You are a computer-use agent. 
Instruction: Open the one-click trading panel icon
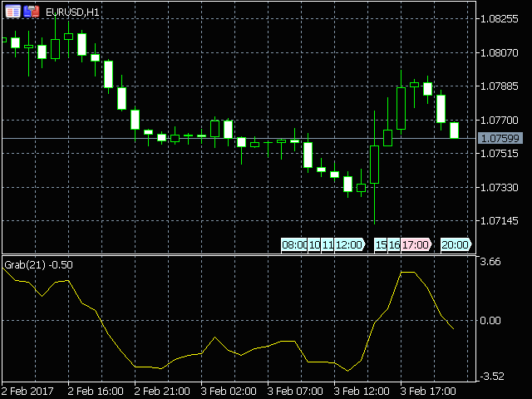pos(13,12)
